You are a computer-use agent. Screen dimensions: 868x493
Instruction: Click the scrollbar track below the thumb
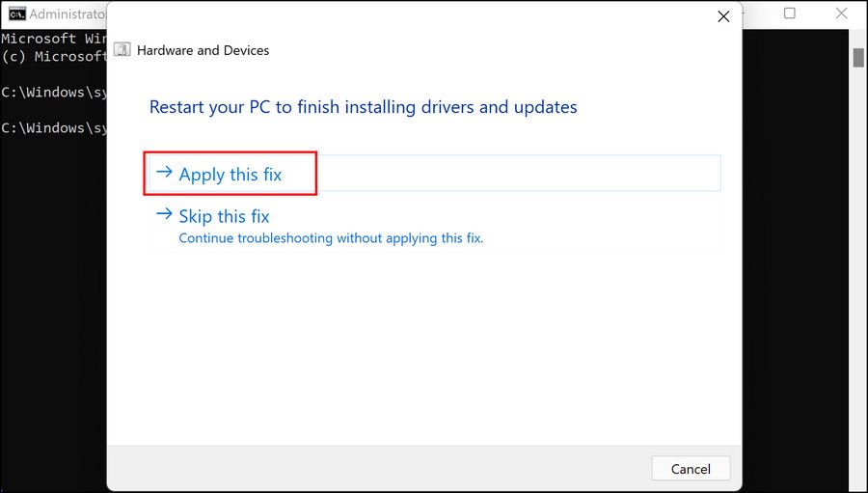pos(857,289)
